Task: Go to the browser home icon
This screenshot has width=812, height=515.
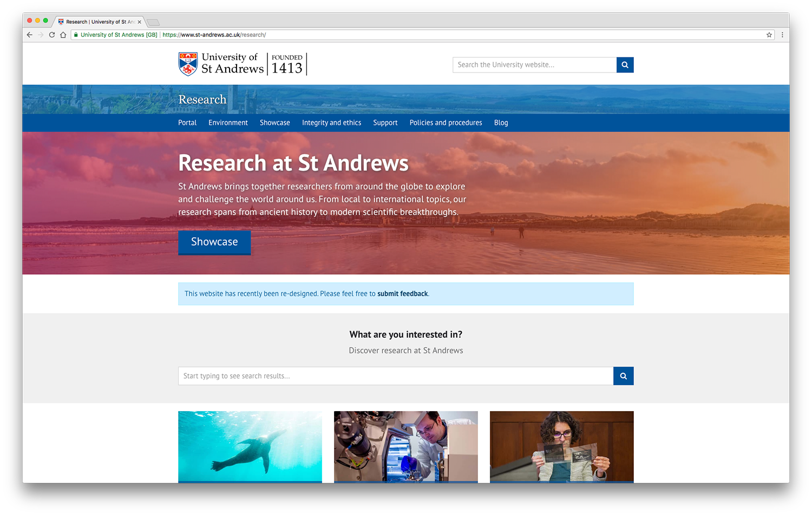Action: click(63, 35)
